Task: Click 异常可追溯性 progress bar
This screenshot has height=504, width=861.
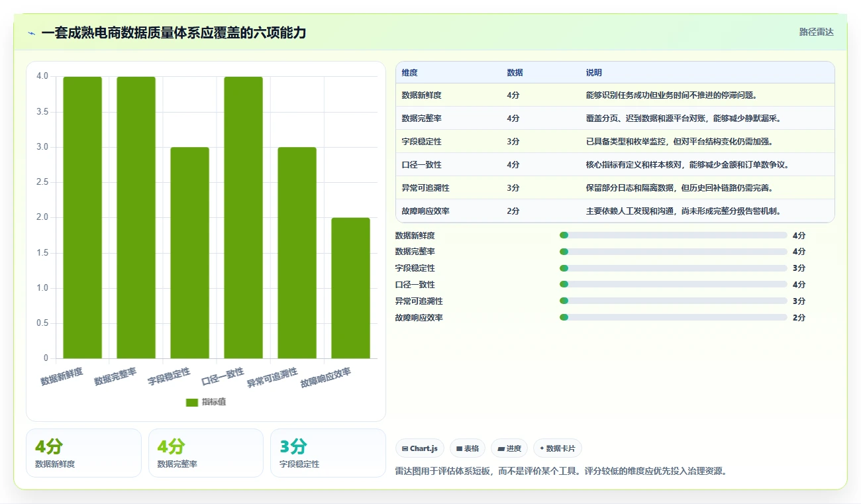Action: [674, 301]
